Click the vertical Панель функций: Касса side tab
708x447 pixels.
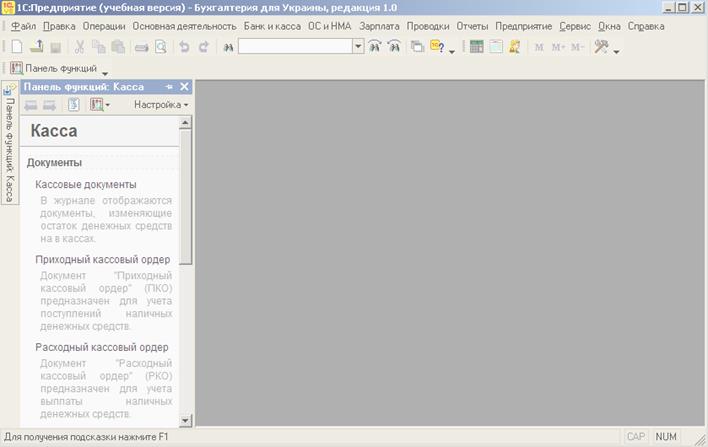click(9, 143)
